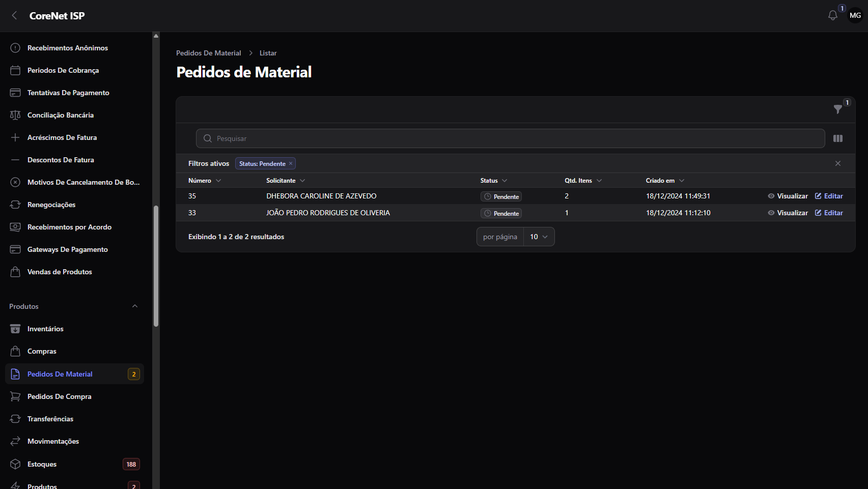This screenshot has height=489, width=868.
Task: Toggle table columns icon beside search
Action: point(838,138)
